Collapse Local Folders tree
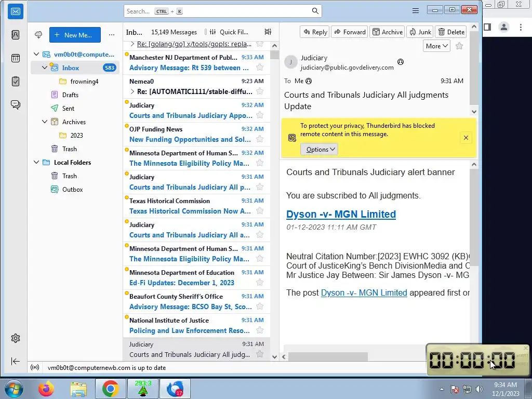Screen dimensions: 532x399 37,162
